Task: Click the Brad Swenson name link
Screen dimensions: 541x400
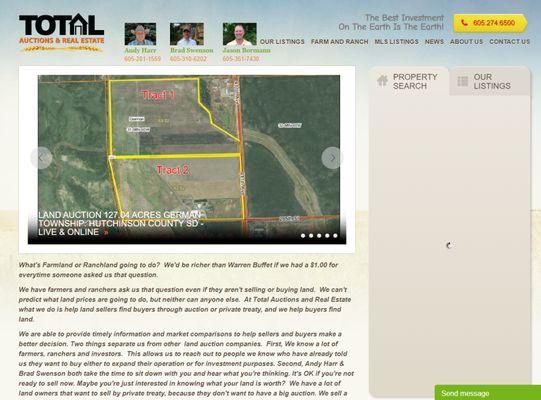Action: pos(191,50)
